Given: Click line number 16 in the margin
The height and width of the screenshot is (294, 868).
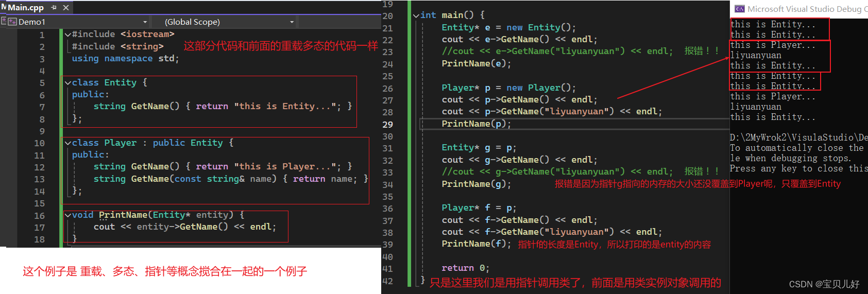Looking at the screenshot, I should 40,215.
